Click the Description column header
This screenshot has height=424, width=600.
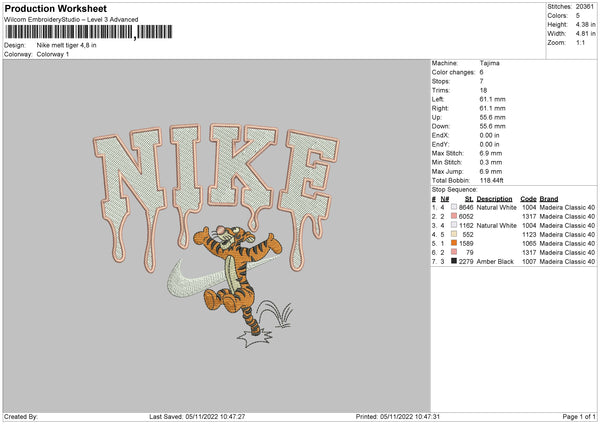[x=494, y=199]
